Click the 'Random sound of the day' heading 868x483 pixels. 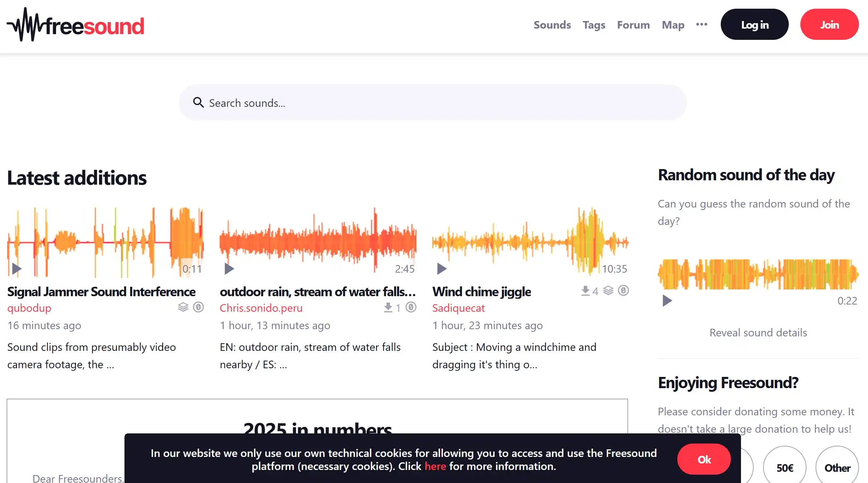pos(746,175)
